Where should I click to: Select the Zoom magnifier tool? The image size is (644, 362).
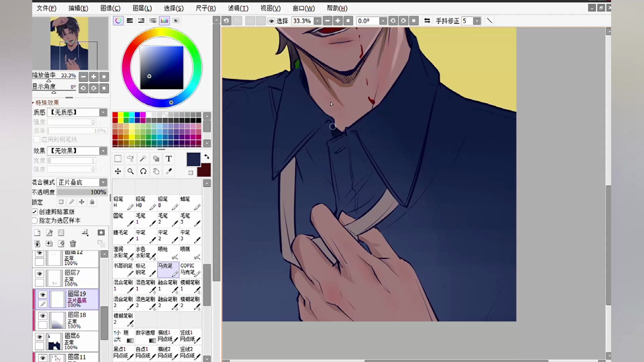pyautogui.click(x=130, y=171)
